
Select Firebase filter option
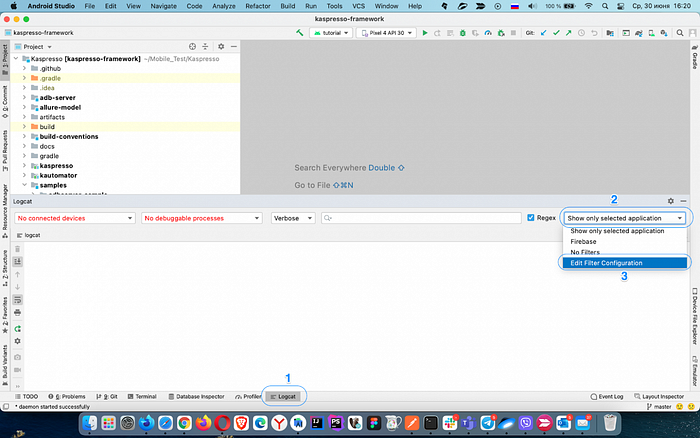(625, 242)
